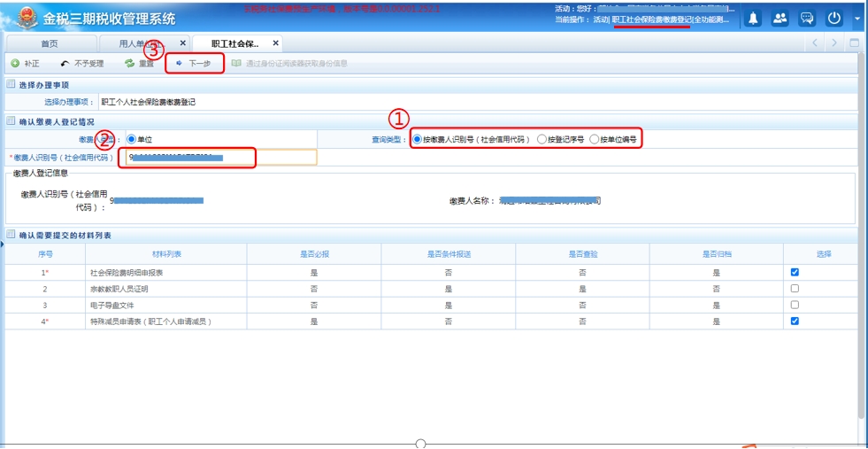The image size is (868, 449).
Task: Click the power logout icon
Action: coord(833,19)
